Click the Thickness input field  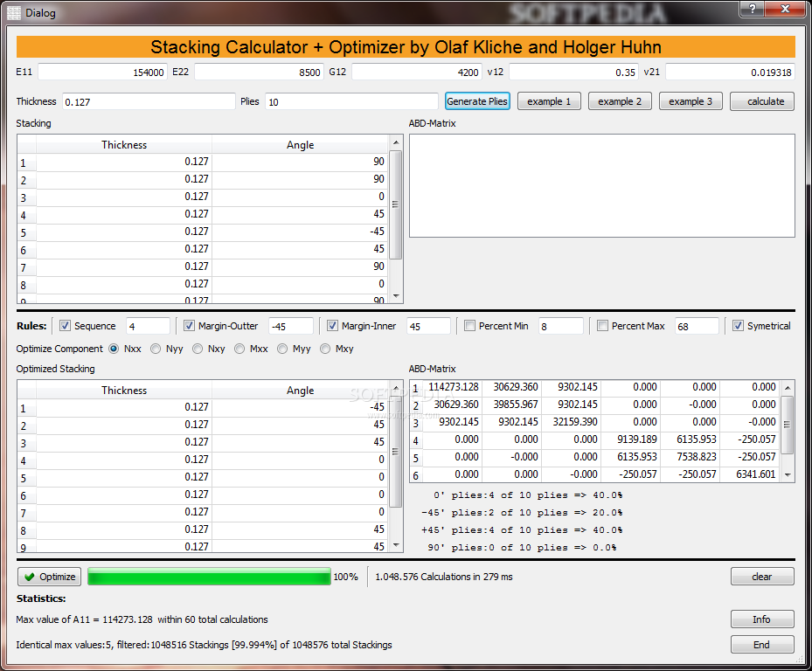149,101
